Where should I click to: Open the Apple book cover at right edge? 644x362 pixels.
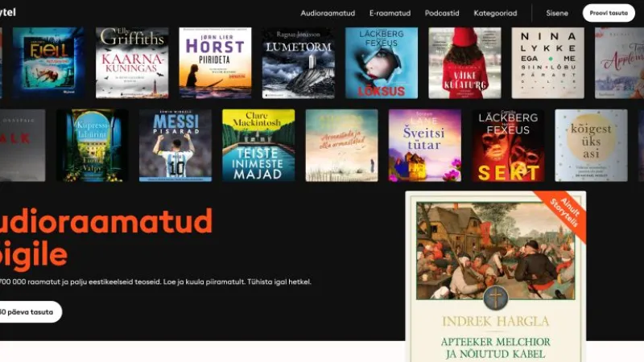coord(619,63)
